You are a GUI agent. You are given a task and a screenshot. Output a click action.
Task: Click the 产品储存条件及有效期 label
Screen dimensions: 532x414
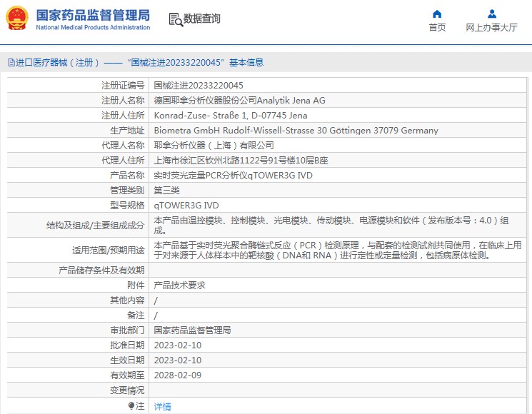point(101,271)
